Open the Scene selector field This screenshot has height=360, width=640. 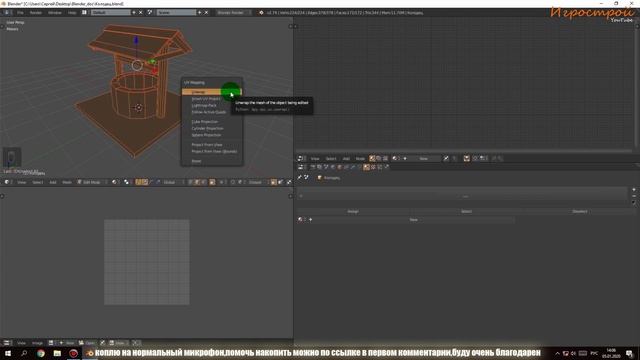coord(176,13)
